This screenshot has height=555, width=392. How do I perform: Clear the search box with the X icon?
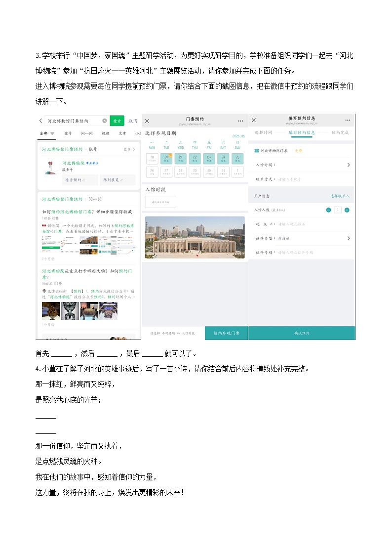105,121
